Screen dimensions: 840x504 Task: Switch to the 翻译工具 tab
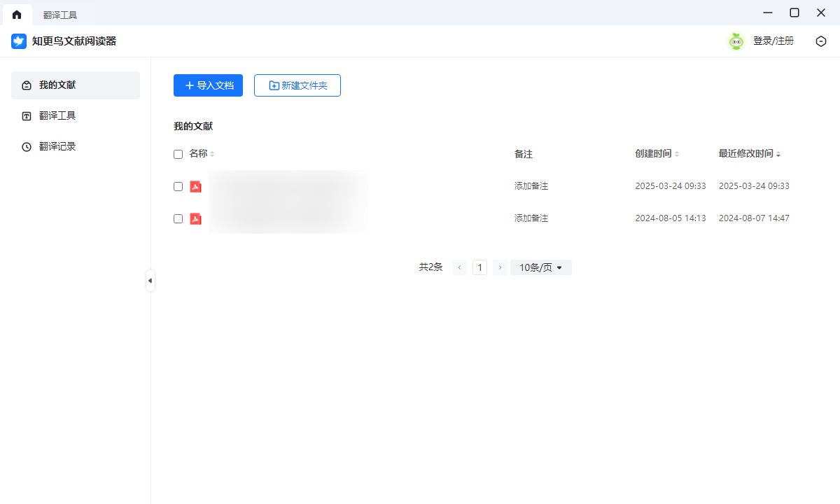[x=60, y=15]
